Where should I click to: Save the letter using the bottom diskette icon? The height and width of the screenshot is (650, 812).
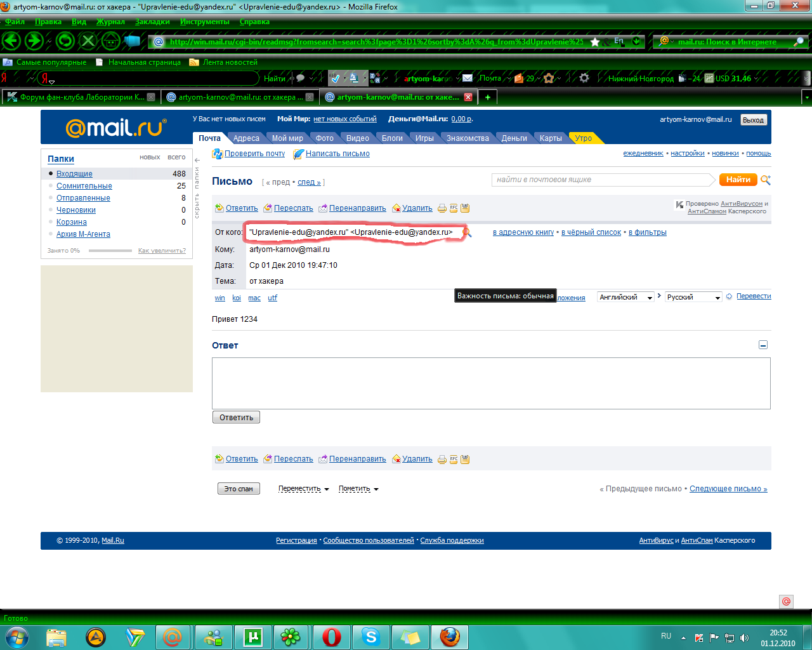coord(465,459)
